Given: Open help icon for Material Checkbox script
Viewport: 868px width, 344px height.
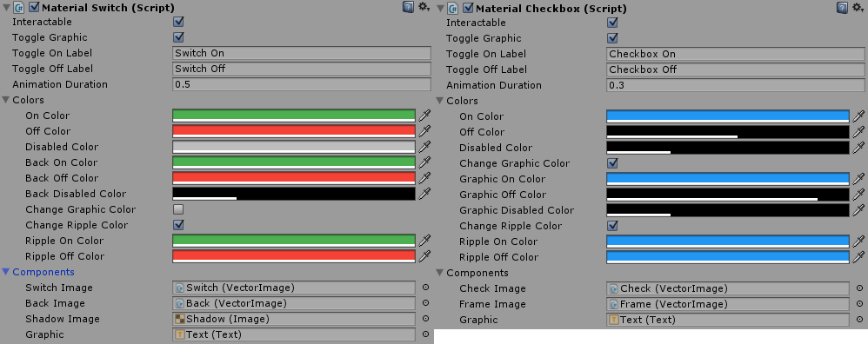Looking at the screenshot, I should pyautogui.click(x=842, y=8).
